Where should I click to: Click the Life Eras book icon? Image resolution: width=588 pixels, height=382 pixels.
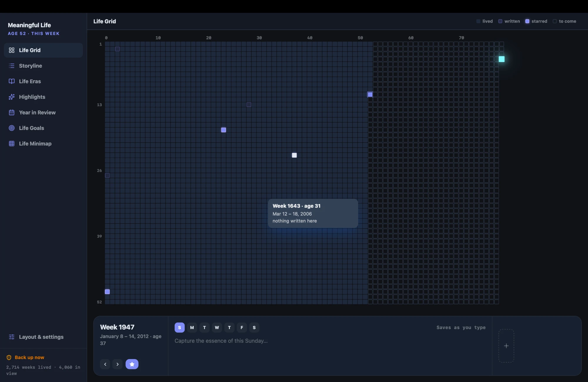pos(12,81)
